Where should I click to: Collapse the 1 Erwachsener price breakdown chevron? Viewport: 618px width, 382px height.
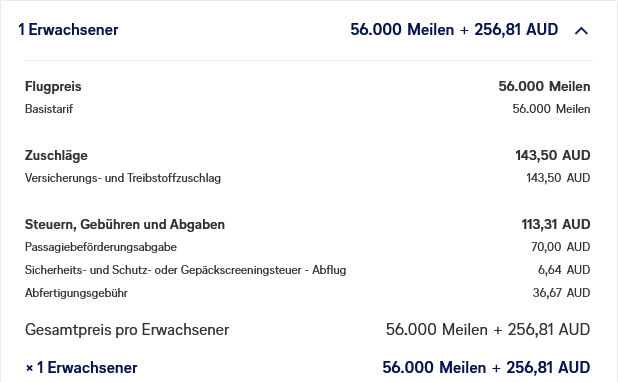[581, 30]
